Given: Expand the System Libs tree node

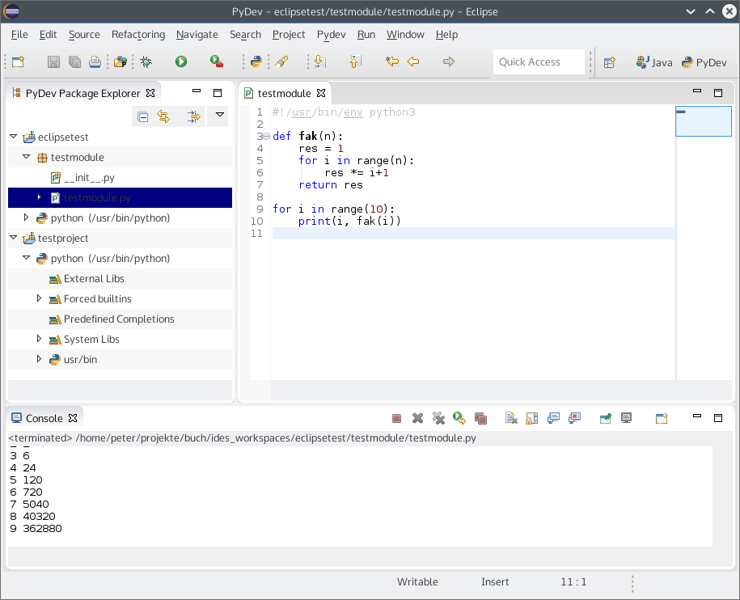Looking at the screenshot, I should click(x=40, y=339).
